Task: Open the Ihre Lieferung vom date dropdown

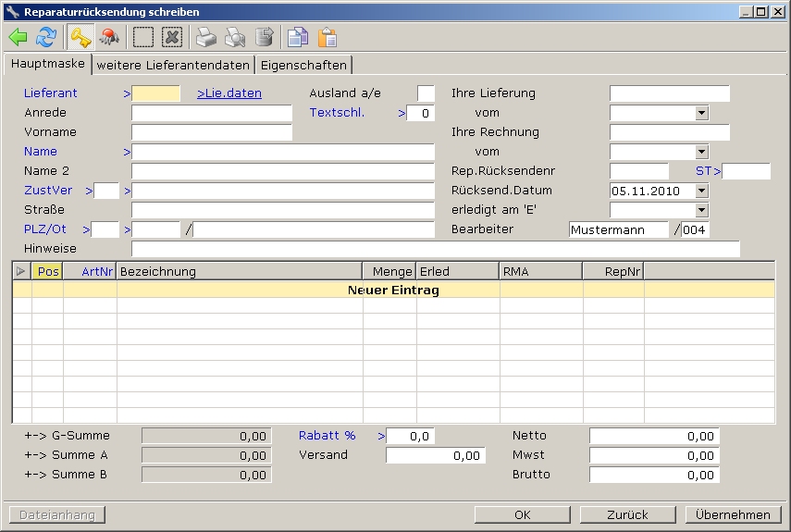Action: coord(701,113)
